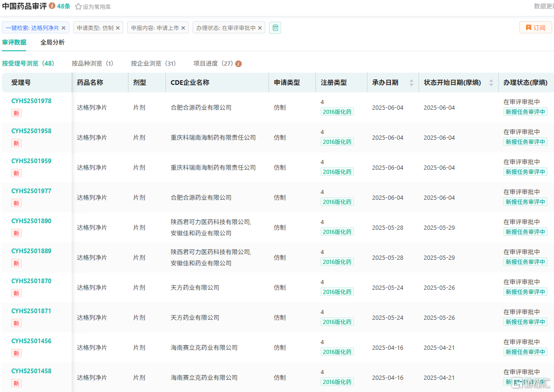Viewport: 554px width, 392px height.
Task: Click 新 badge under CYHS2501870
Action: tap(16, 294)
